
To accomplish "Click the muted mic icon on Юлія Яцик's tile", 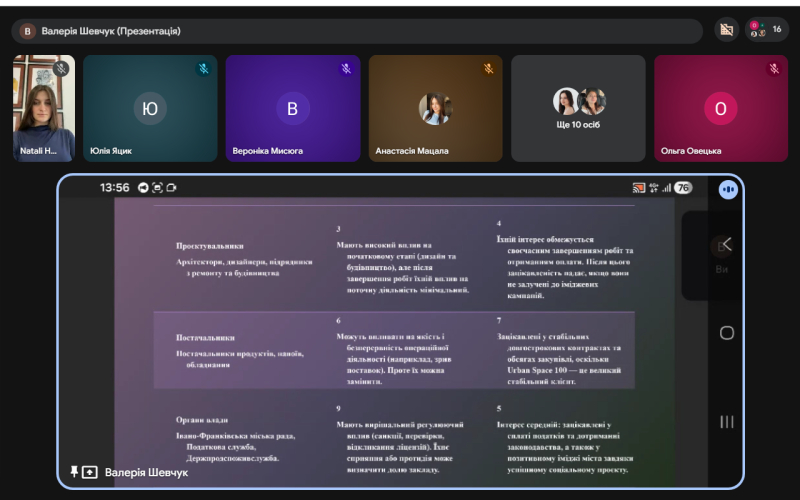I will [203, 69].
